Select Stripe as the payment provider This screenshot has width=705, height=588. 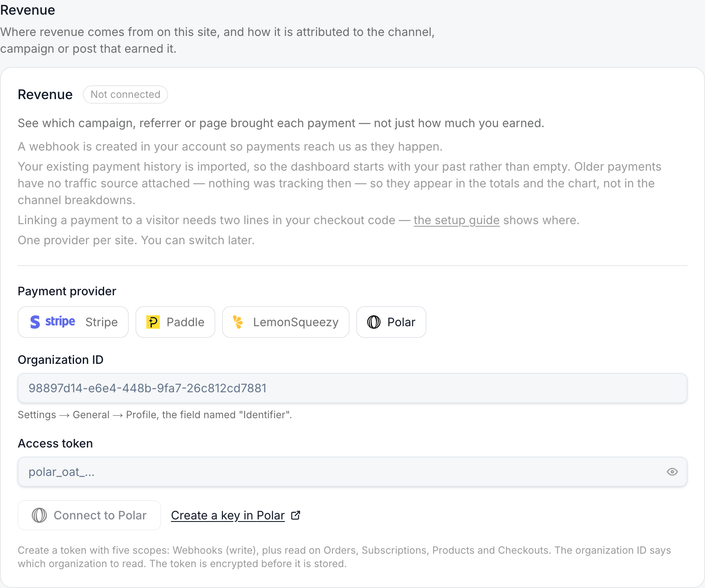point(73,322)
